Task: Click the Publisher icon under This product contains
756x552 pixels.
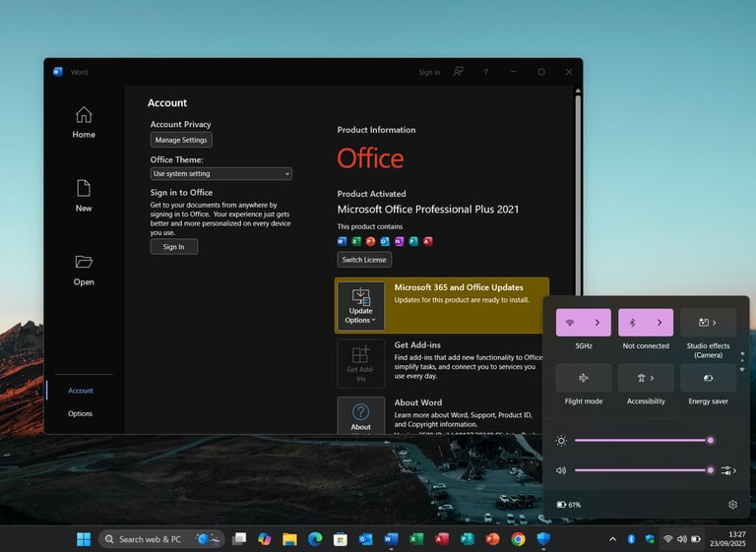Action: click(413, 241)
